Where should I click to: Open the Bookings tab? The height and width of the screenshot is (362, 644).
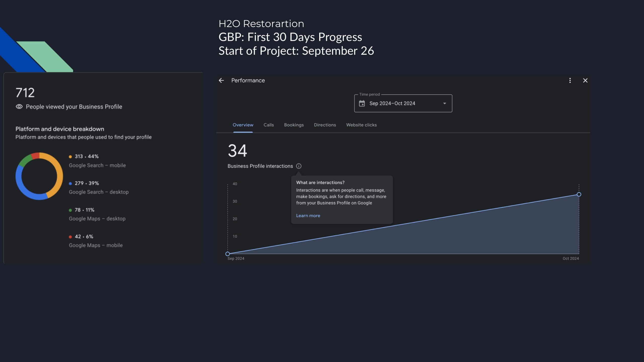pos(294,125)
